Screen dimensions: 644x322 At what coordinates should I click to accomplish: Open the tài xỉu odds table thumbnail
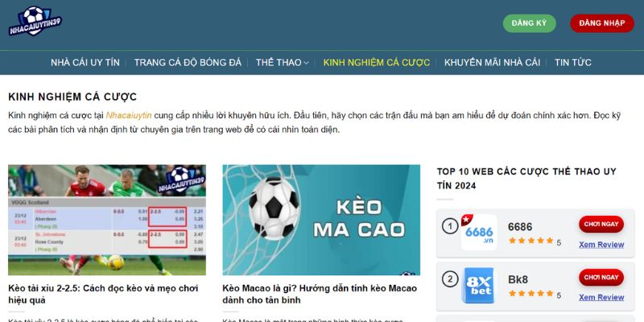coord(107,220)
